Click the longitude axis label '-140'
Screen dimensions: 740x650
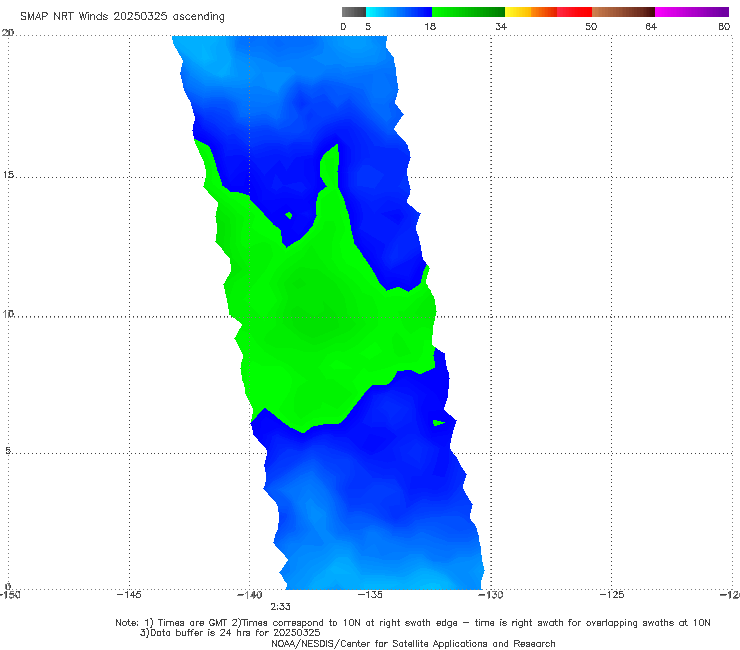[x=249, y=594]
